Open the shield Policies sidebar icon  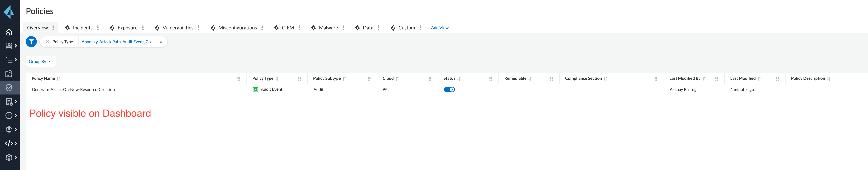[9, 88]
